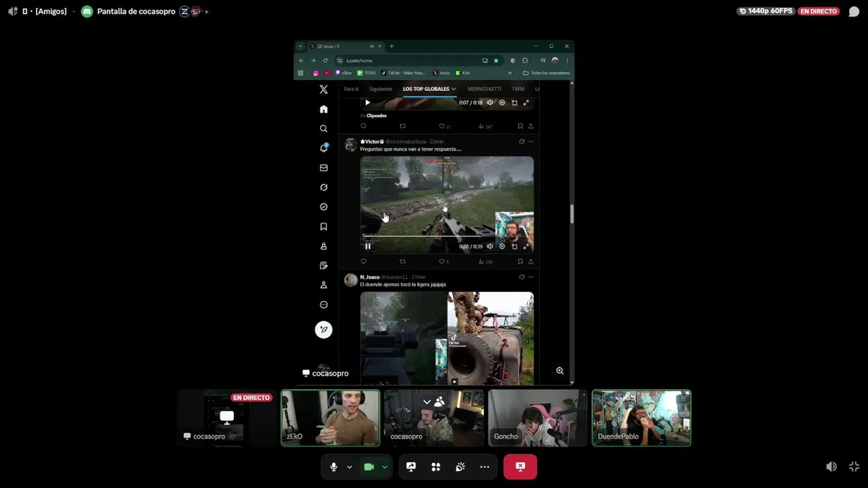Switch to TWM tab

[518, 89]
